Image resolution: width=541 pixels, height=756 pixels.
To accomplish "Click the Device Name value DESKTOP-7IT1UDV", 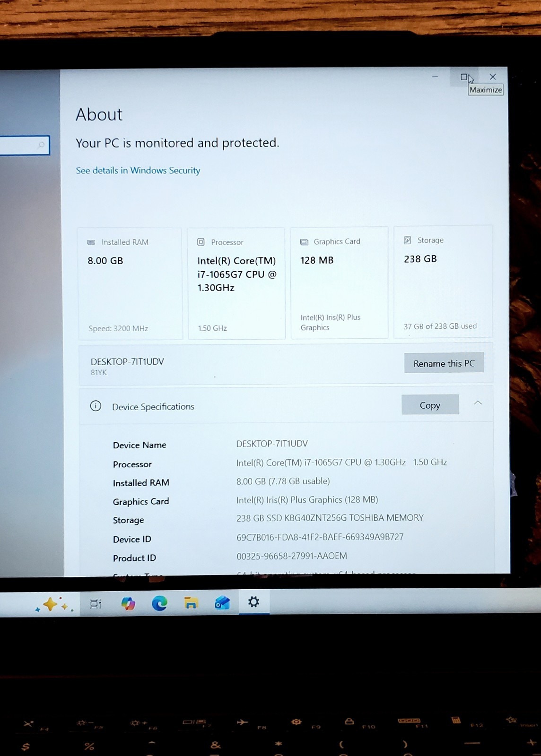I will [x=272, y=444].
